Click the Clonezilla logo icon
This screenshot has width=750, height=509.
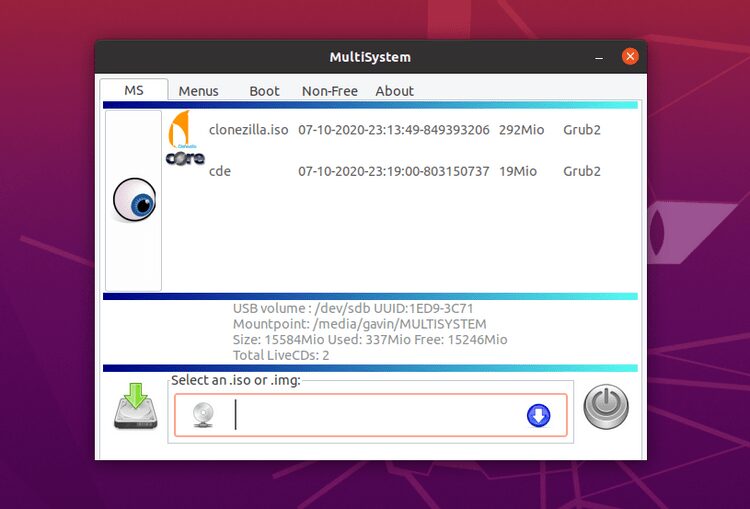(180, 129)
